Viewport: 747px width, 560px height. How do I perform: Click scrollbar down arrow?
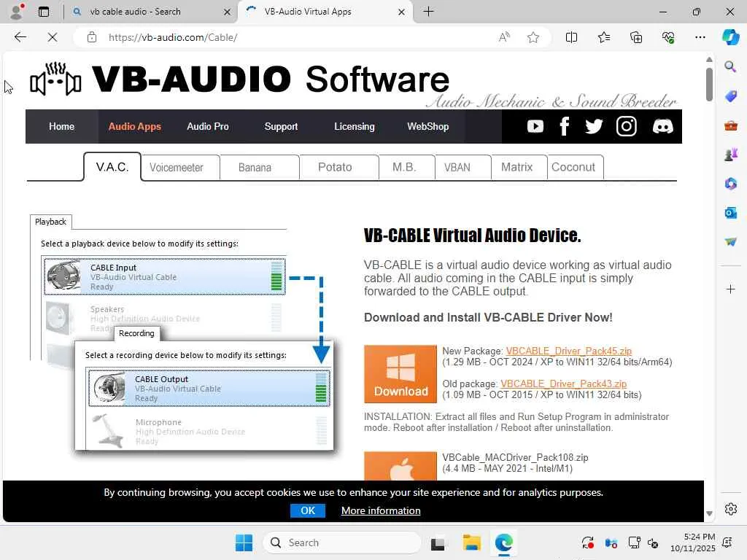pyautogui.click(x=709, y=513)
